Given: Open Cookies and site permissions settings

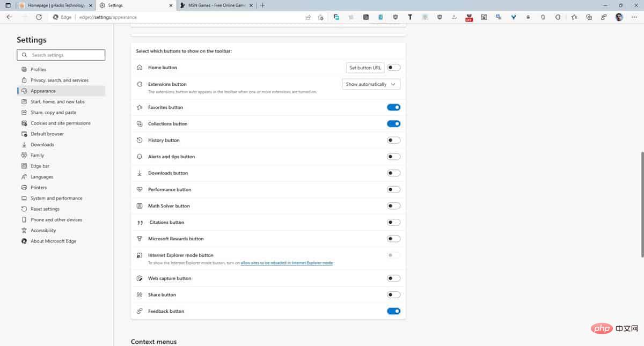Looking at the screenshot, I should [61, 123].
